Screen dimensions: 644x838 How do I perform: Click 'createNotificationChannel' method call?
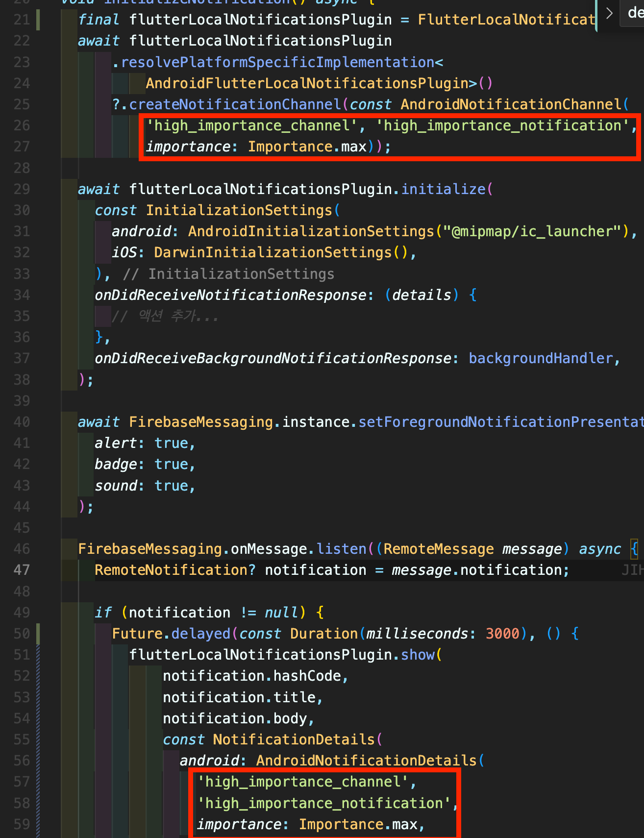[x=235, y=104]
